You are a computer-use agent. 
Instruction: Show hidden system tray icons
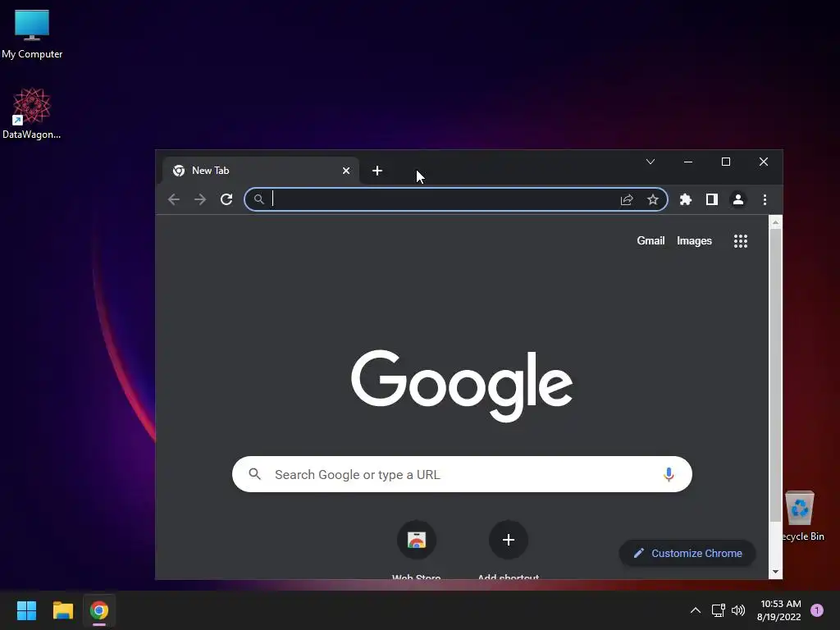click(x=696, y=610)
